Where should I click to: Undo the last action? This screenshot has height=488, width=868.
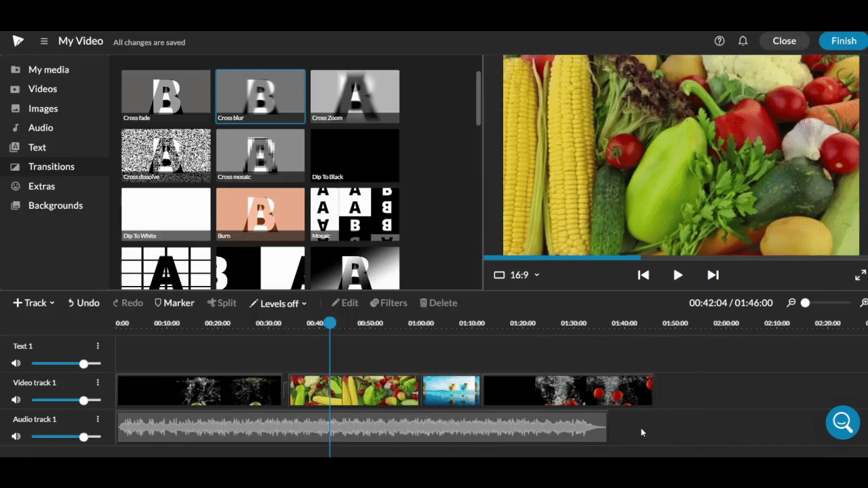(x=83, y=303)
